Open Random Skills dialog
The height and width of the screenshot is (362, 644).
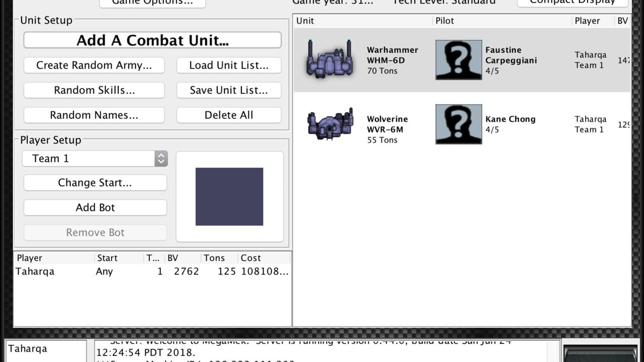(x=94, y=90)
